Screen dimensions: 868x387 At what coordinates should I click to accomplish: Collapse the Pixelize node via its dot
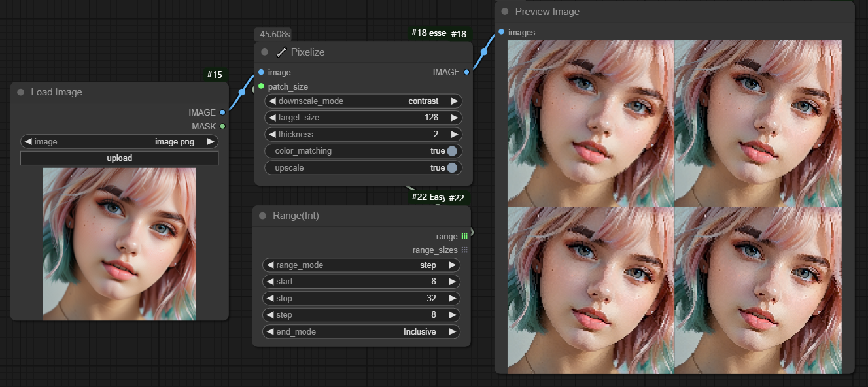264,52
